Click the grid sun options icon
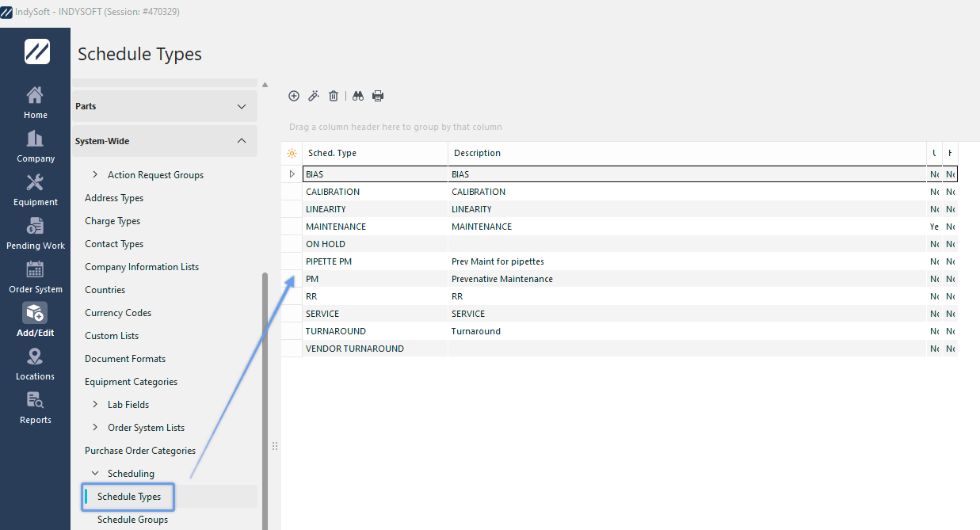Viewport: 980px width, 530px height. pyautogui.click(x=292, y=153)
